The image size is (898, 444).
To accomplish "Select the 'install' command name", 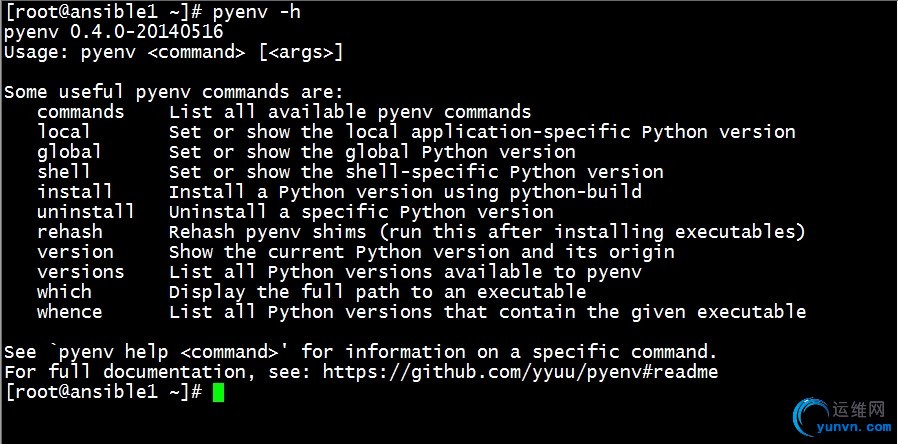I will (x=75, y=192).
